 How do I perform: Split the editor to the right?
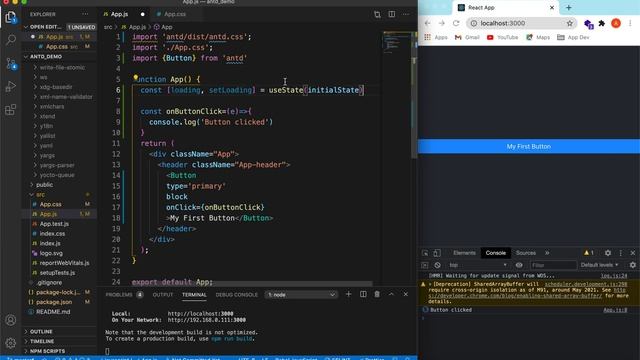coord(391,14)
